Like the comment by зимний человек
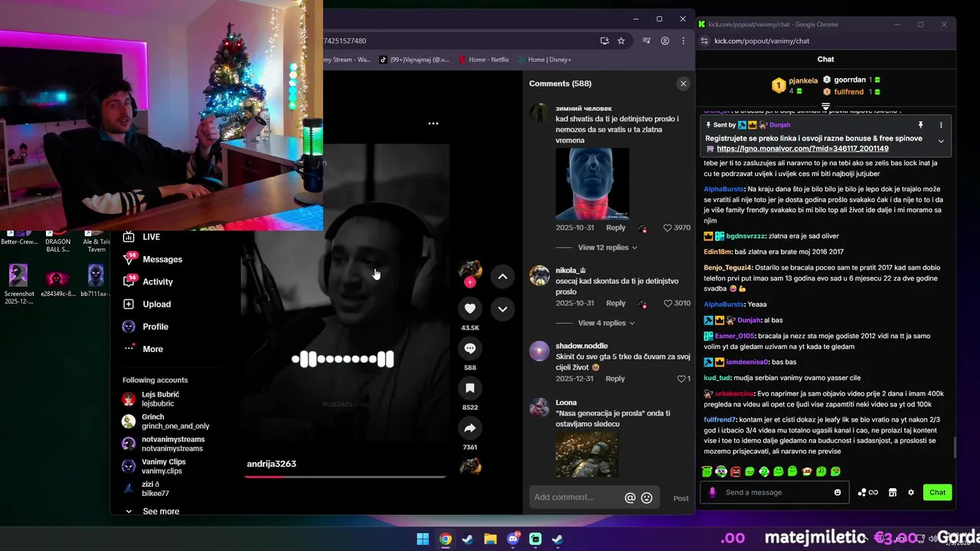980x551 pixels. coord(667,228)
